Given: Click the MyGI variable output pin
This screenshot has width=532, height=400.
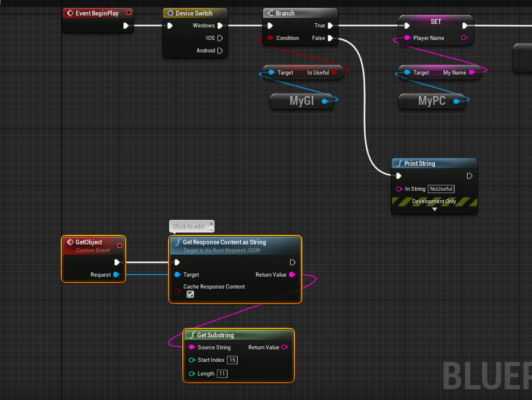Looking at the screenshot, I should pyautogui.click(x=326, y=101).
